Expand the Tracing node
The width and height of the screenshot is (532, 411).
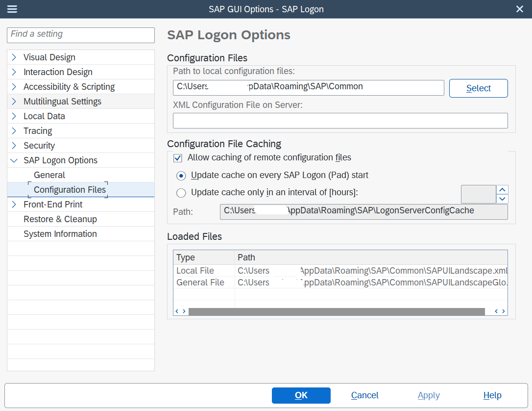[14, 131]
